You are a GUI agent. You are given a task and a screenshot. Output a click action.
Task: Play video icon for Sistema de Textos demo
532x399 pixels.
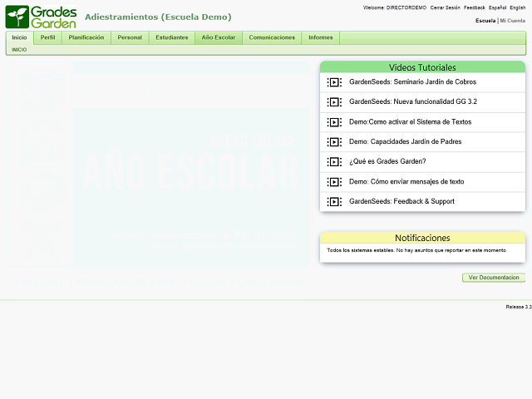coord(334,122)
